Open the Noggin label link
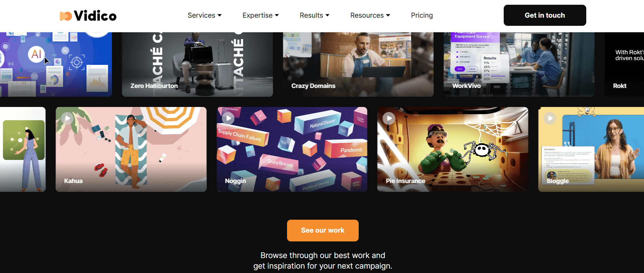The image size is (644, 273). click(235, 181)
